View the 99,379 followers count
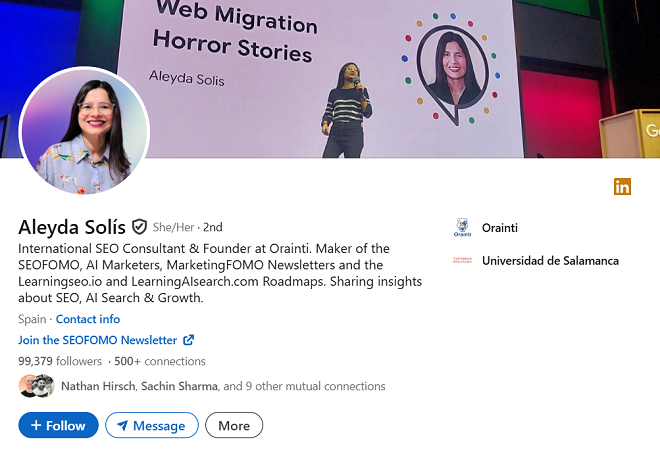The height and width of the screenshot is (452, 660). (60, 361)
